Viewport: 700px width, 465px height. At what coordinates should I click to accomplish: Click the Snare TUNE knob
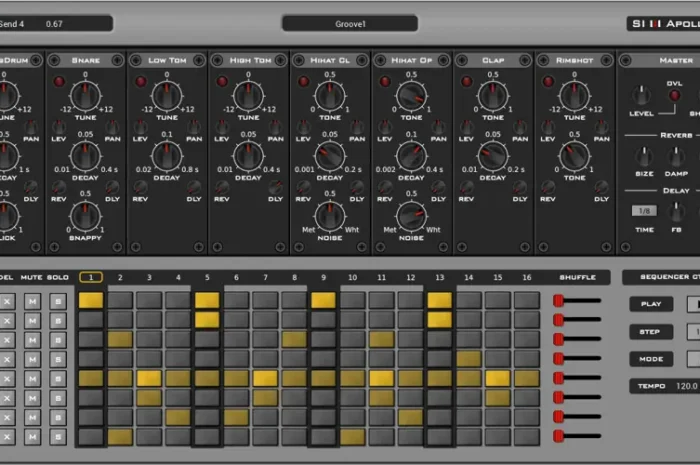85,96
